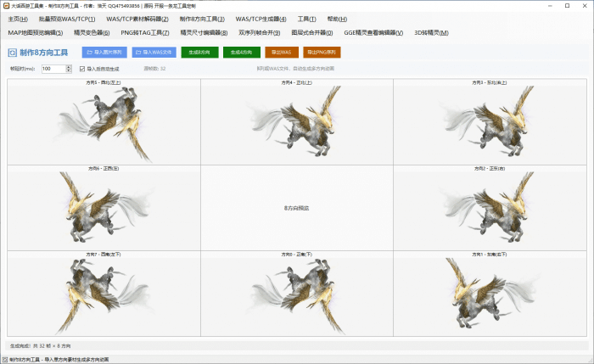Increase frame delay with up arrow
Viewport: 594px width, 364px height.
point(69,67)
